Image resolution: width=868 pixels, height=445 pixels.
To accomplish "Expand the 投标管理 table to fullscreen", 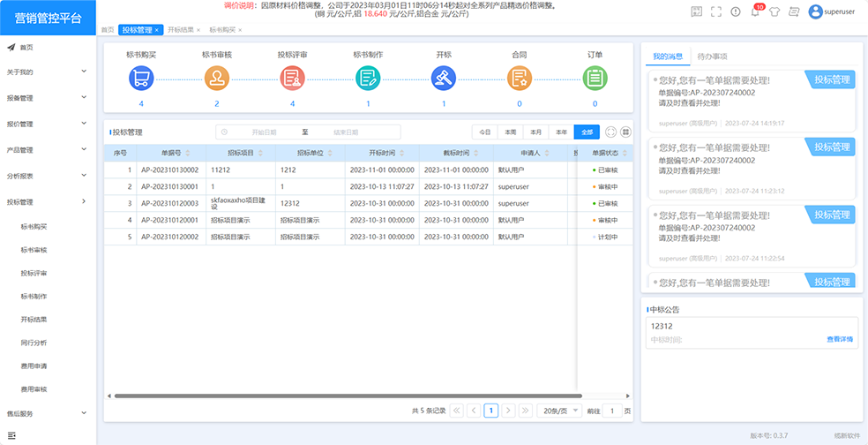I will point(610,132).
